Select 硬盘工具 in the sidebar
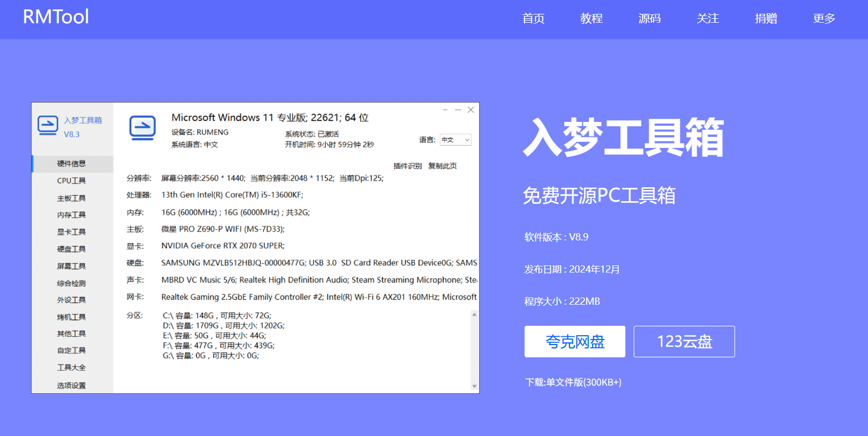868x436 pixels. coord(72,249)
